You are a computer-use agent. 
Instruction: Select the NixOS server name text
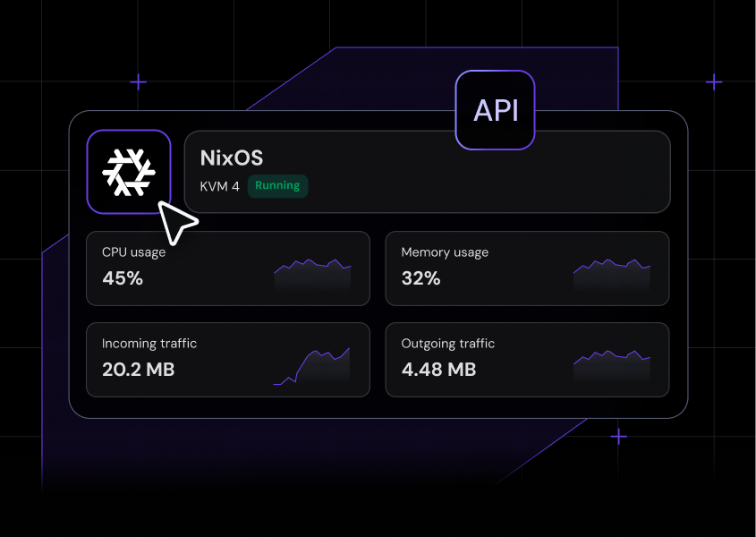click(232, 158)
